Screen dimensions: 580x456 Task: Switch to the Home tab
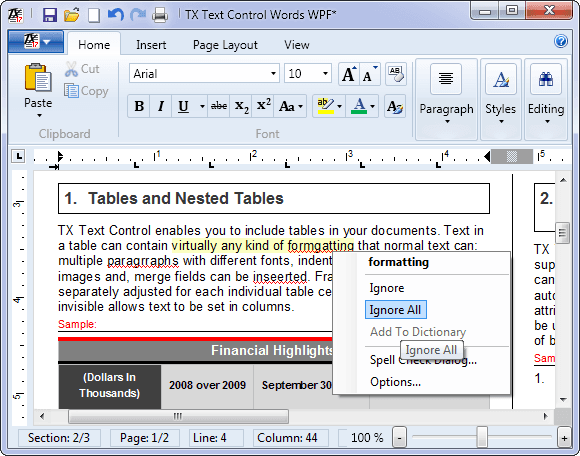pyautogui.click(x=94, y=45)
